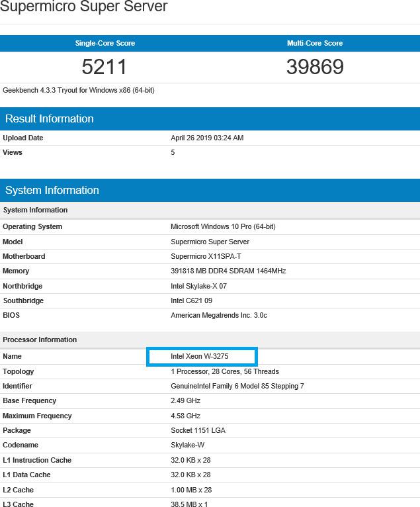Click the 4.58 GHz value
This screenshot has width=420, height=507.
185,416
